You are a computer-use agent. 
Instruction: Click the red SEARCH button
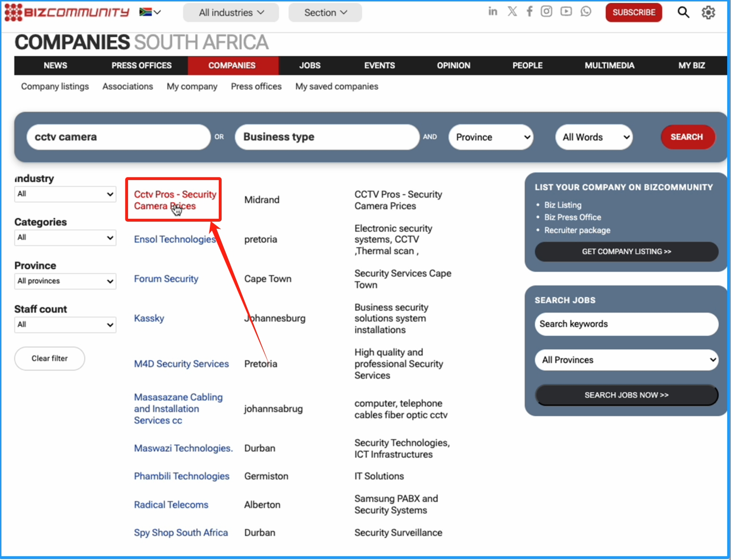[x=687, y=137]
